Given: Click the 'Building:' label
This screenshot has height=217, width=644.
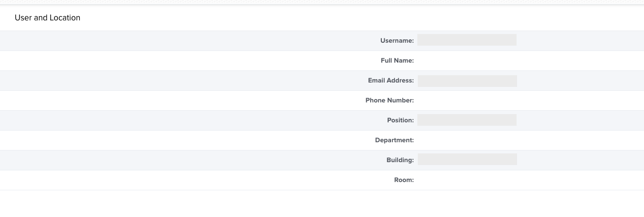Looking at the screenshot, I should point(400,160).
